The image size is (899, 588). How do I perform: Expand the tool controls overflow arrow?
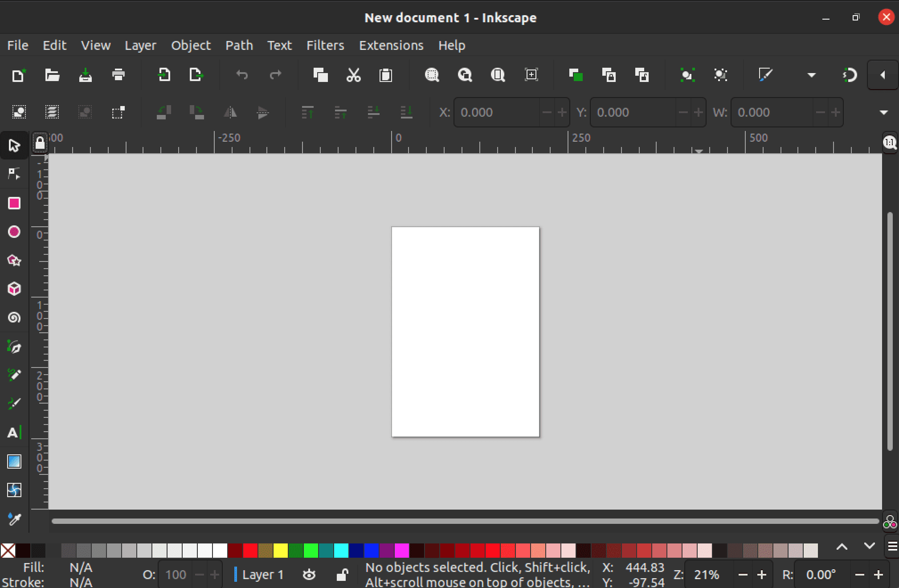pos(884,112)
